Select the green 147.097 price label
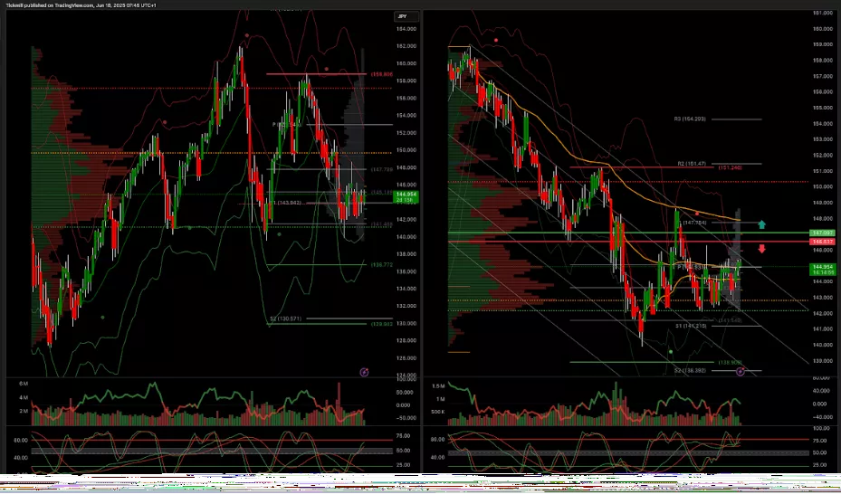The width and height of the screenshot is (841, 504). 822,233
